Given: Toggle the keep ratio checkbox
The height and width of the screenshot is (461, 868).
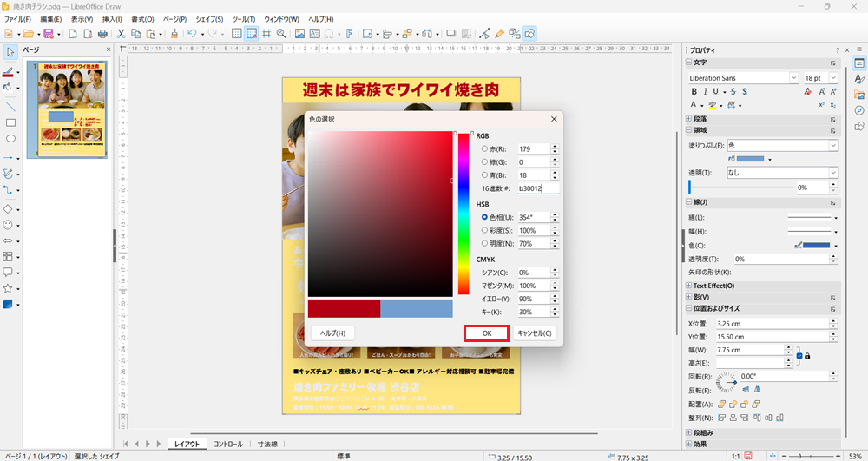Looking at the screenshot, I should pyautogui.click(x=799, y=356).
